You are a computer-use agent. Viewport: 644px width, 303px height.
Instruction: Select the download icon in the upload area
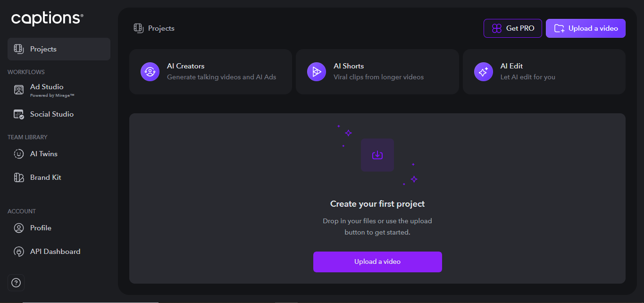pyautogui.click(x=377, y=155)
